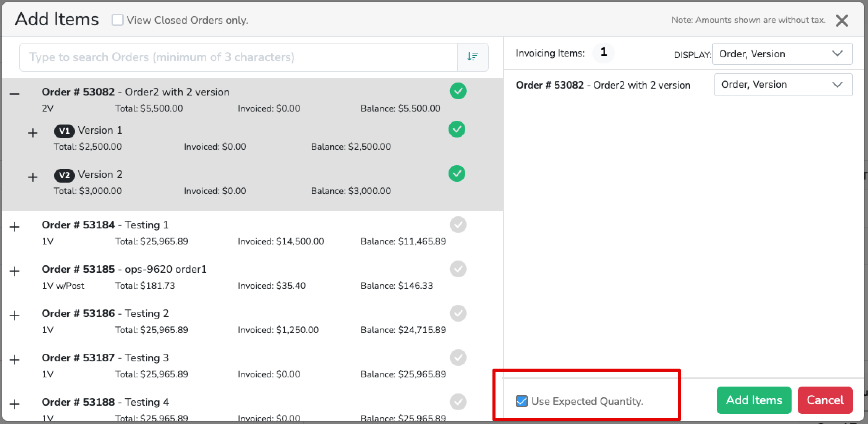Open the DISPLAY dropdown at top
Screen dimensions: 868x424
(782, 54)
